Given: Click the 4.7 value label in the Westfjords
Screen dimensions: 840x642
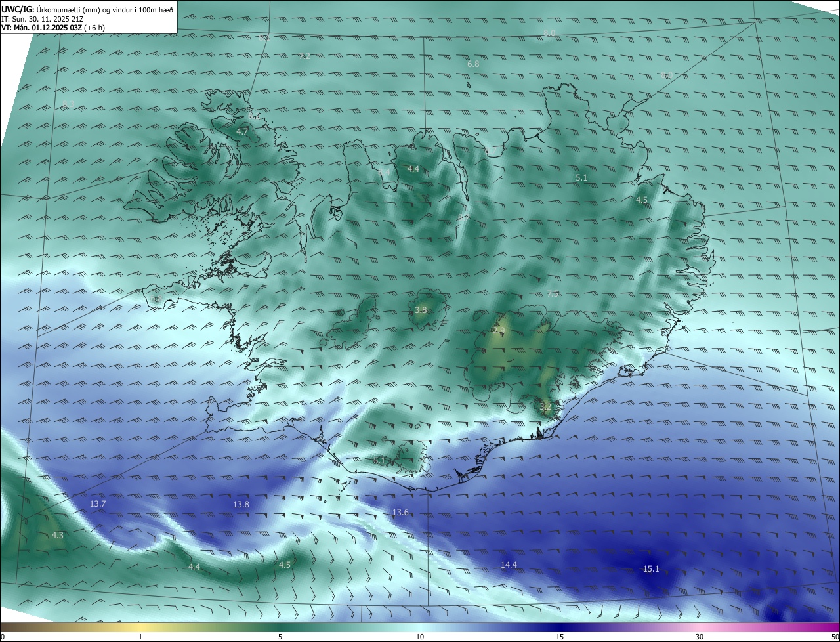Looking at the screenshot, I should (x=242, y=132).
